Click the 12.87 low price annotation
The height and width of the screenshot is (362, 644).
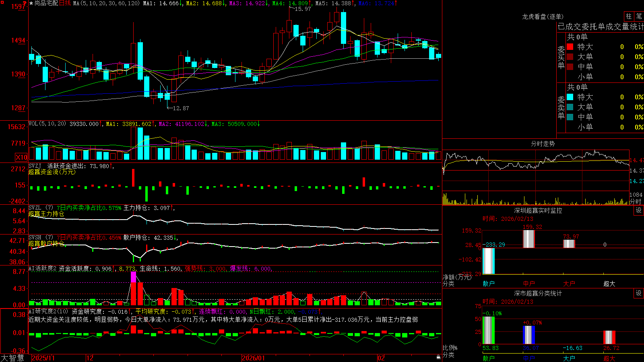point(181,108)
